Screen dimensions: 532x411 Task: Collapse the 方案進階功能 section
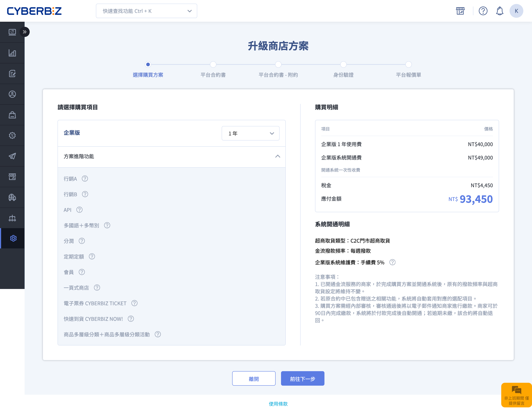(x=277, y=156)
